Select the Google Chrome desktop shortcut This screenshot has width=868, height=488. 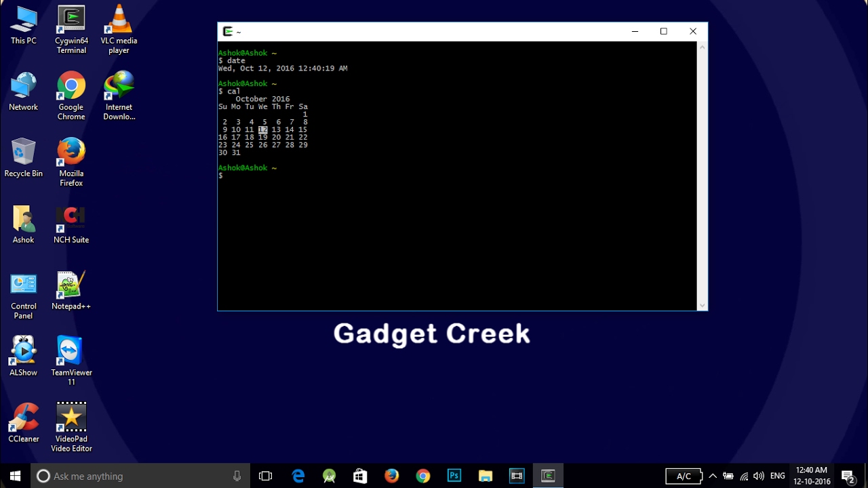71,96
